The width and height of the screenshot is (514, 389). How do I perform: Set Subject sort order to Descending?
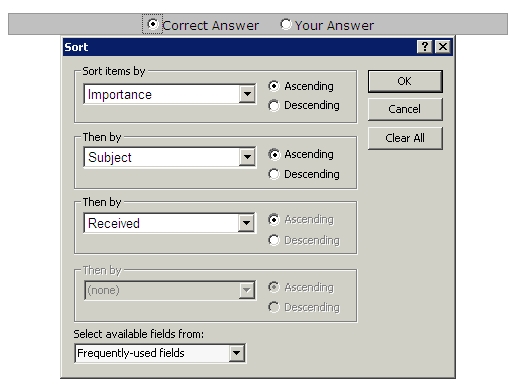[x=274, y=174]
